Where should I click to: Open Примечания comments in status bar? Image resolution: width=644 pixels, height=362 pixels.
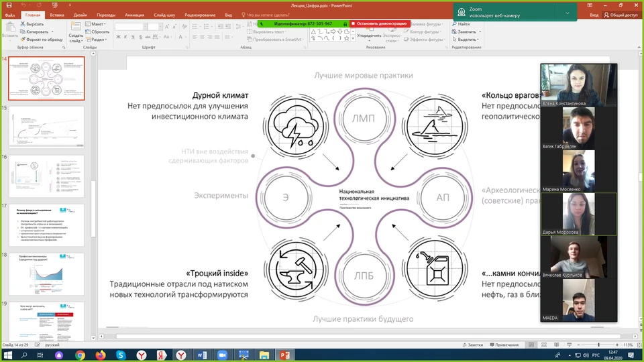pyautogui.click(x=504, y=345)
